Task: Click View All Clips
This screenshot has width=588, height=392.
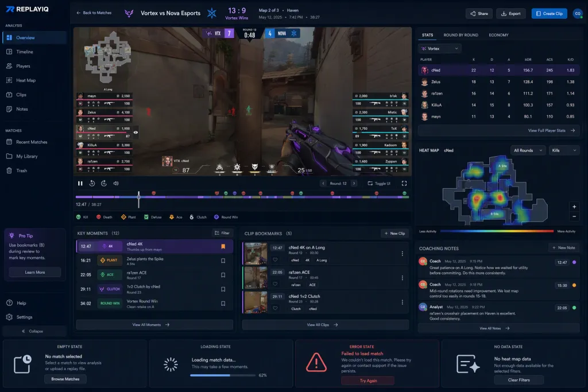Action: (x=326, y=324)
